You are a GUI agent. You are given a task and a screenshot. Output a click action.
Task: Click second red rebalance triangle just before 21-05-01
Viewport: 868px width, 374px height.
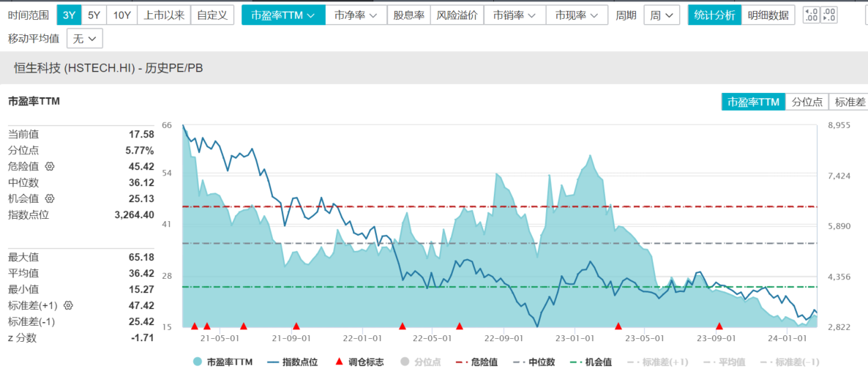tap(207, 326)
